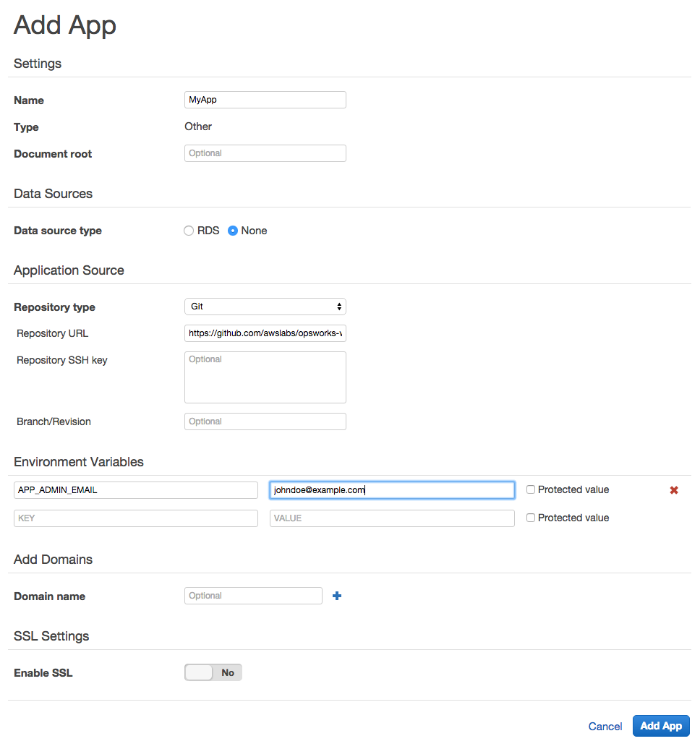Check Protected value for APP_ADMIN_EMAIL

point(530,489)
